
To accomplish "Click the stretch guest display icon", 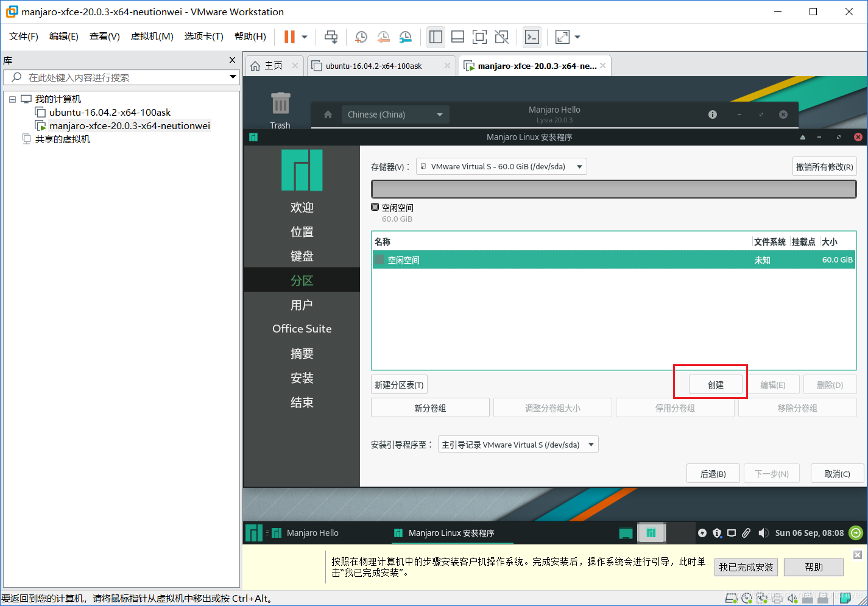I will pos(562,37).
